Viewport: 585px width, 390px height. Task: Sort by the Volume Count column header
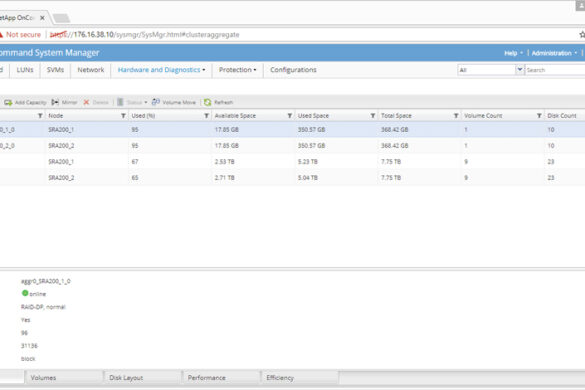[483, 116]
